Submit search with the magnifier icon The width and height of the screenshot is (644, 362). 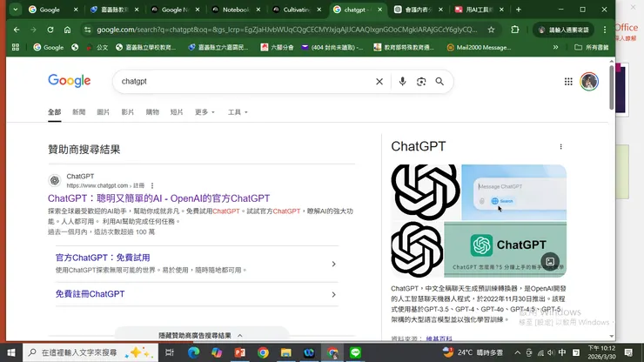[439, 81]
